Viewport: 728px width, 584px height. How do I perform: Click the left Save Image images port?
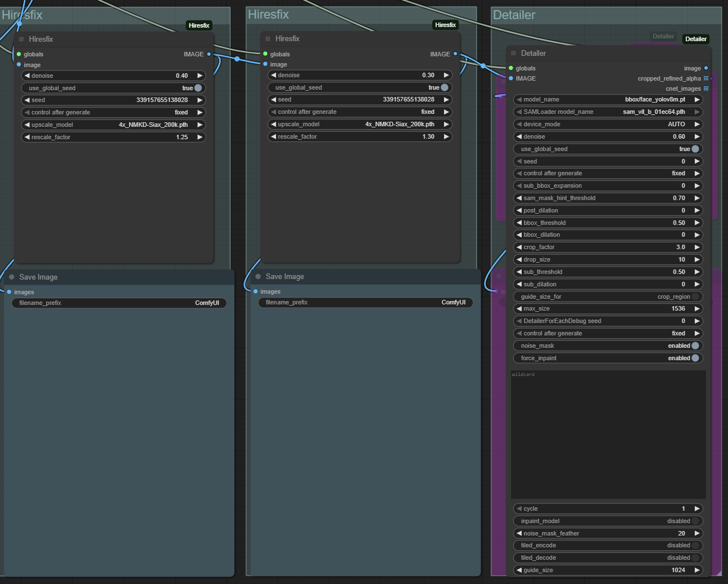point(9,292)
